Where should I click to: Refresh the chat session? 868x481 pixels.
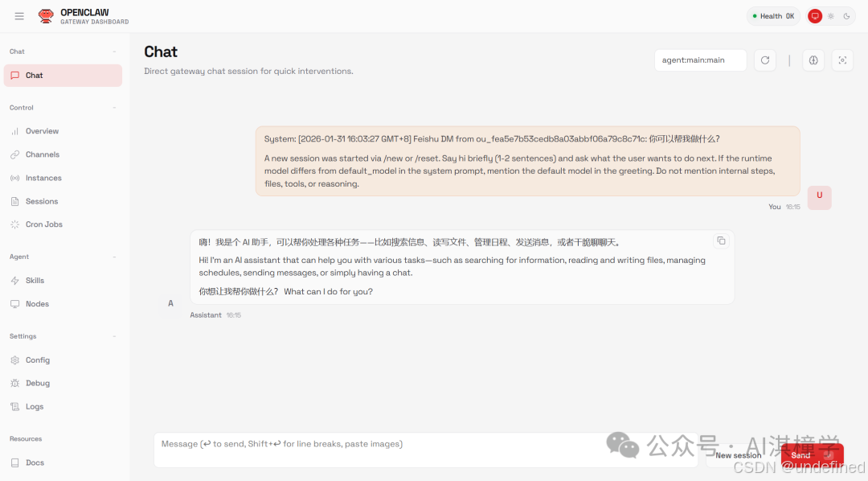coord(765,60)
